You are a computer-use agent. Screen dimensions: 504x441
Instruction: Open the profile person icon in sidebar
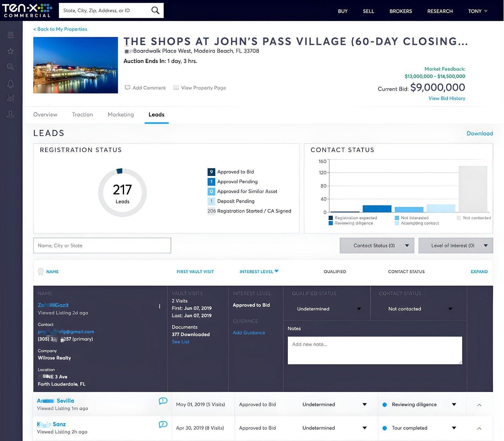click(x=10, y=114)
